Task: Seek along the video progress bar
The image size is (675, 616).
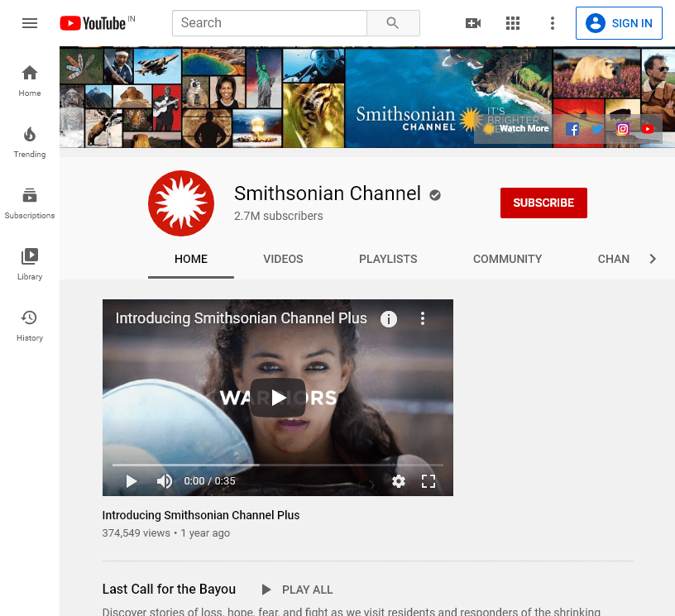Action: (278, 465)
